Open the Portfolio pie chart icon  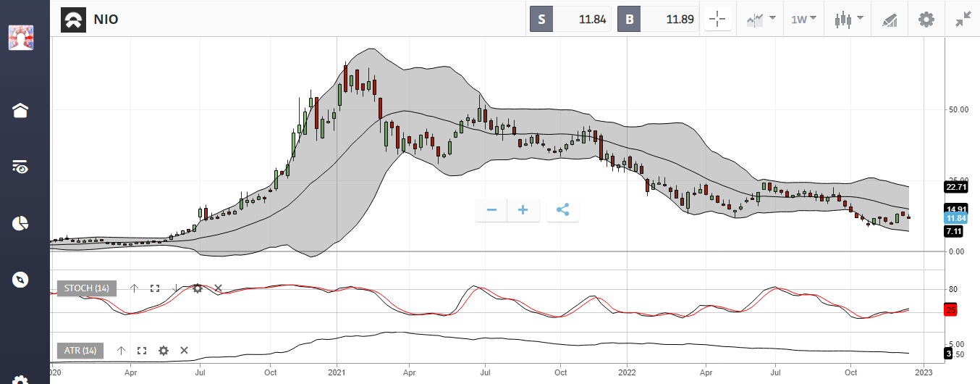tap(20, 223)
